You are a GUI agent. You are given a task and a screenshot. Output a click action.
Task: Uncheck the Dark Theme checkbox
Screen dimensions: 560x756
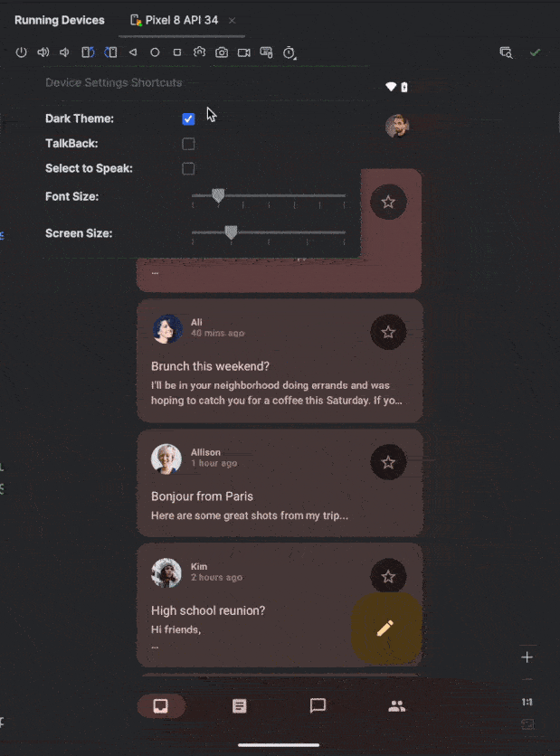188,118
